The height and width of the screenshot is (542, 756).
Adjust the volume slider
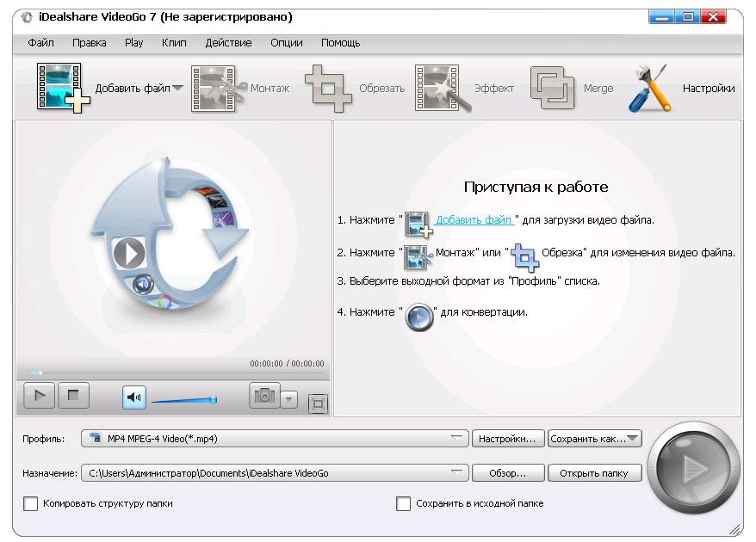184,400
